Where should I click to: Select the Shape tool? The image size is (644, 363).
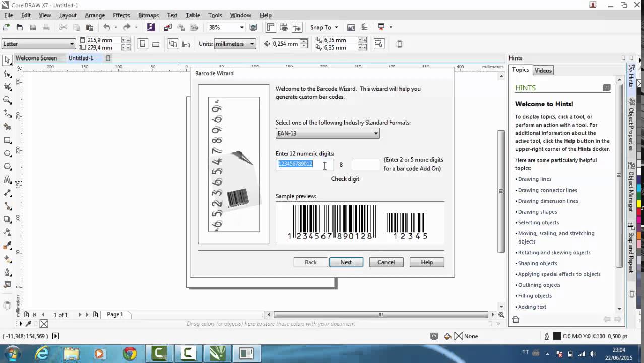pos(7,74)
